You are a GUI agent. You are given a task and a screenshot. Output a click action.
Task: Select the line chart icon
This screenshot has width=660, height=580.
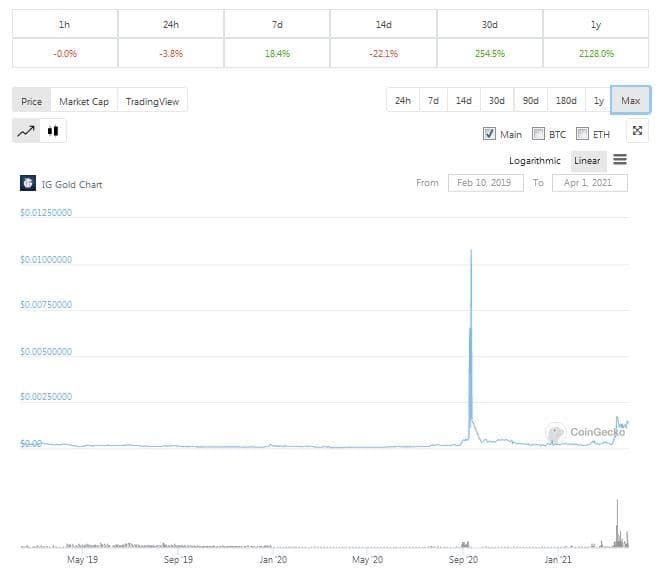tap(26, 130)
